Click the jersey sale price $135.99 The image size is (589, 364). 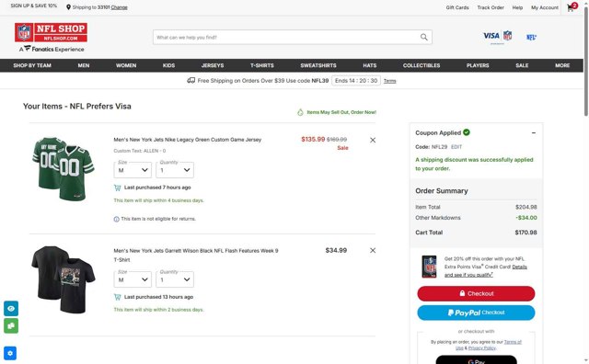click(x=313, y=139)
